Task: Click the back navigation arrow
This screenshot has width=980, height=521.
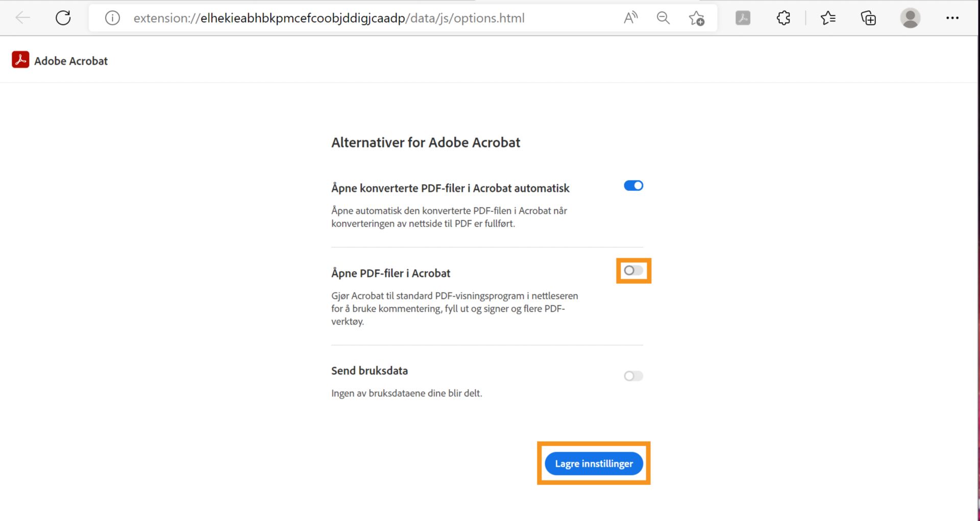Action: [22, 17]
